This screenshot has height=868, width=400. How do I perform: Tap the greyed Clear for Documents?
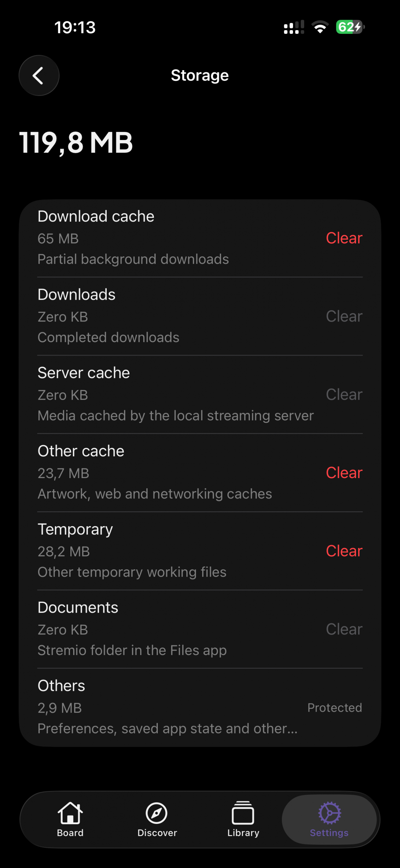[344, 629]
